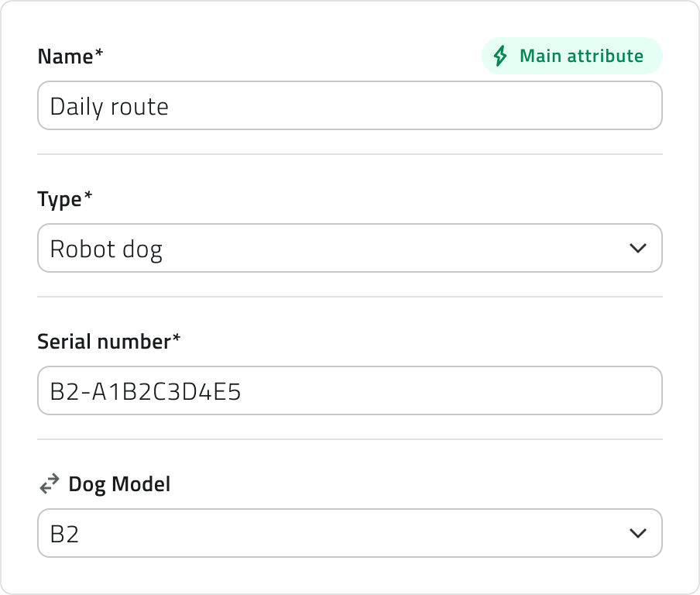Click the swap arrows icon beside Dog Model

(49, 484)
